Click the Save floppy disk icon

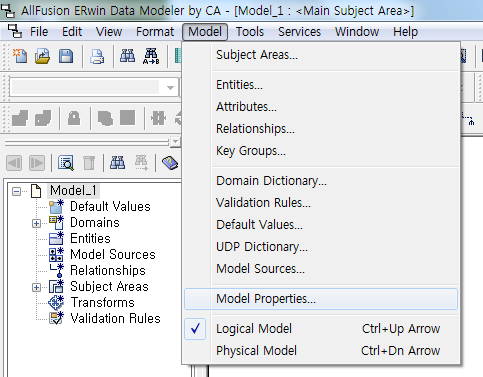click(x=66, y=56)
